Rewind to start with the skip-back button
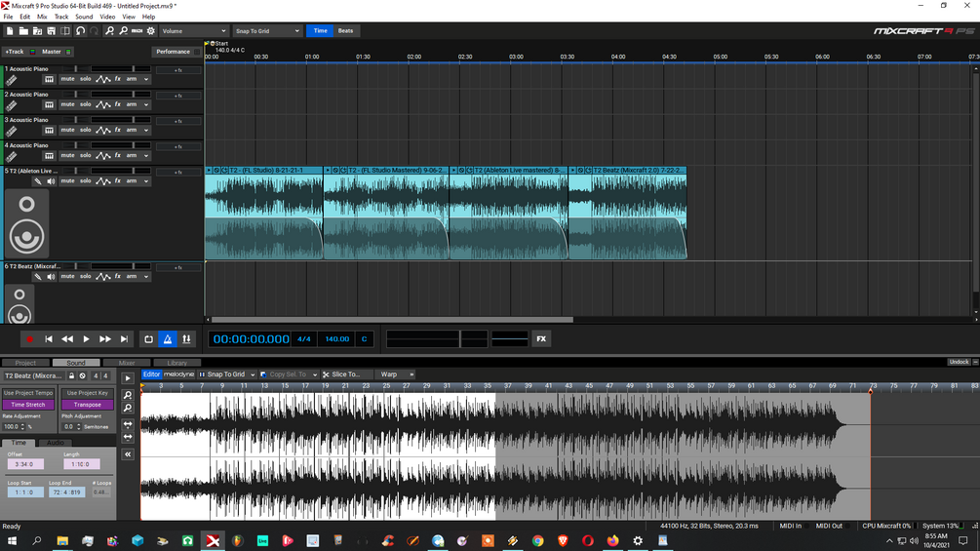The image size is (980, 551). click(48, 339)
